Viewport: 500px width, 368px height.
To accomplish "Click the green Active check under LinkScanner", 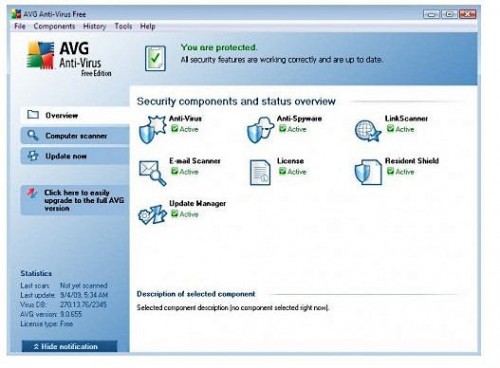I will tap(391, 129).
